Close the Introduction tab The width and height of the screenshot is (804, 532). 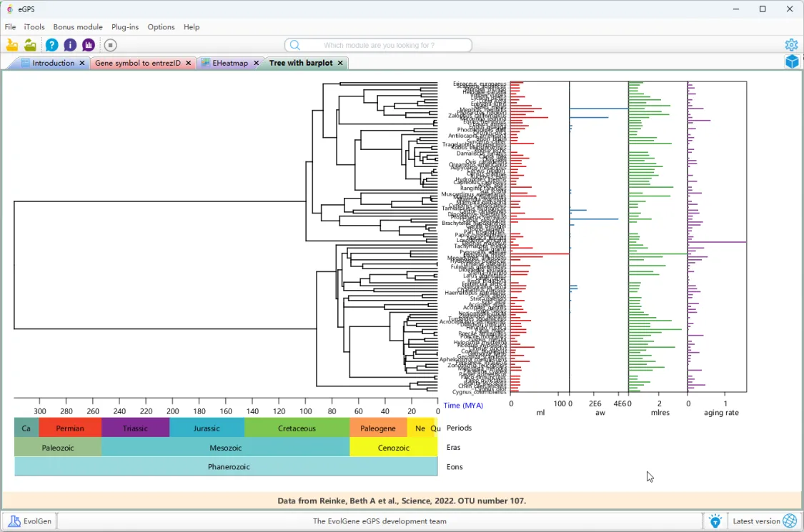tap(82, 63)
